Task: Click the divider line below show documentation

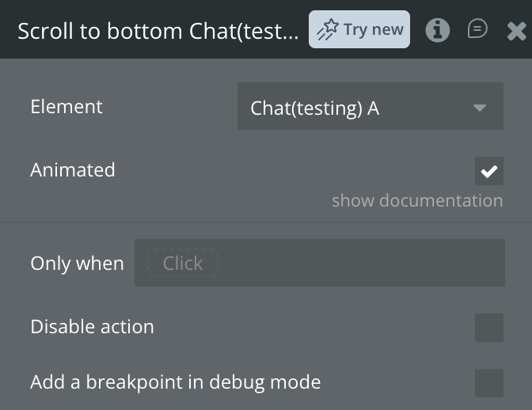Action: coord(266,222)
